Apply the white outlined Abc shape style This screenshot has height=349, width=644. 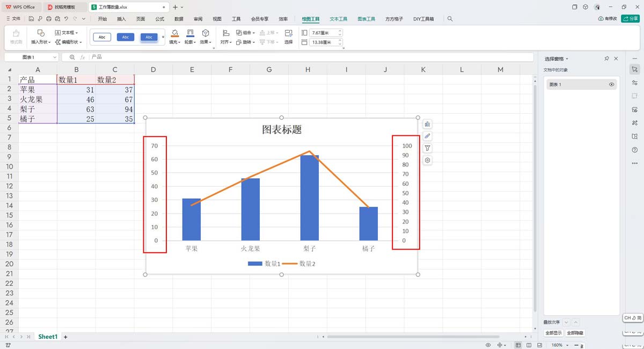point(102,37)
